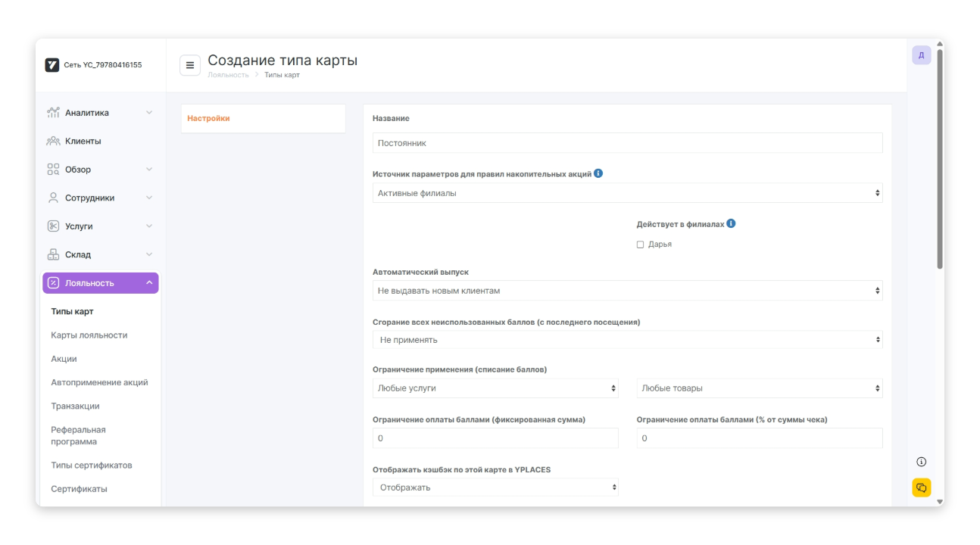Enable the Дарья branch checkbox
The height and width of the screenshot is (545, 980).
pos(640,244)
